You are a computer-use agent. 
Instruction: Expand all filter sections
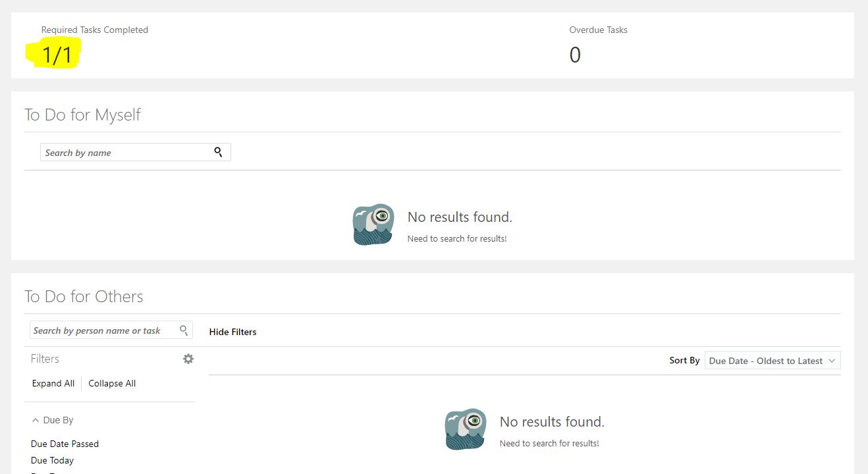tap(53, 383)
